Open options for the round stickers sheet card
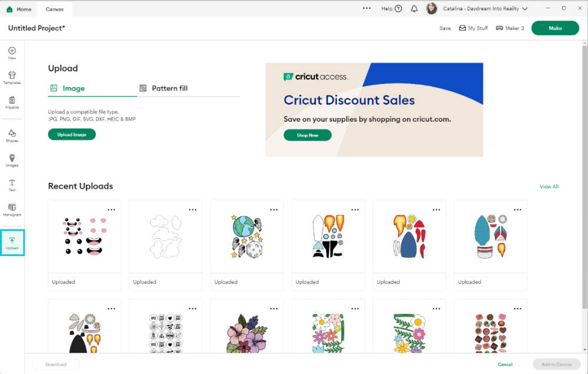The image size is (588, 374). pos(193,309)
